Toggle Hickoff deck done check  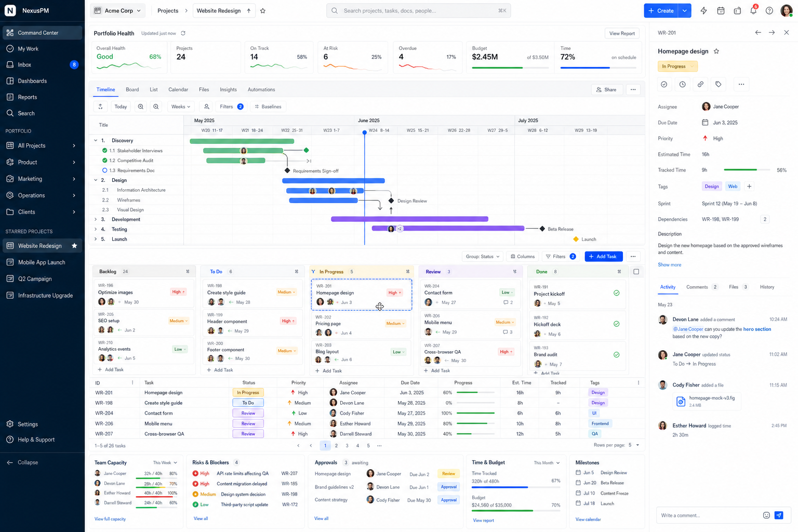click(x=616, y=324)
